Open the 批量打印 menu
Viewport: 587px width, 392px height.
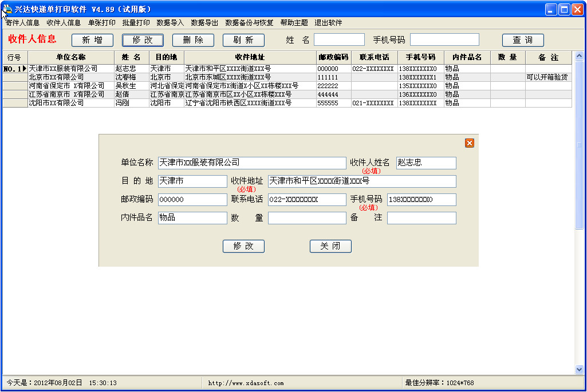click(x=136, y=23)
